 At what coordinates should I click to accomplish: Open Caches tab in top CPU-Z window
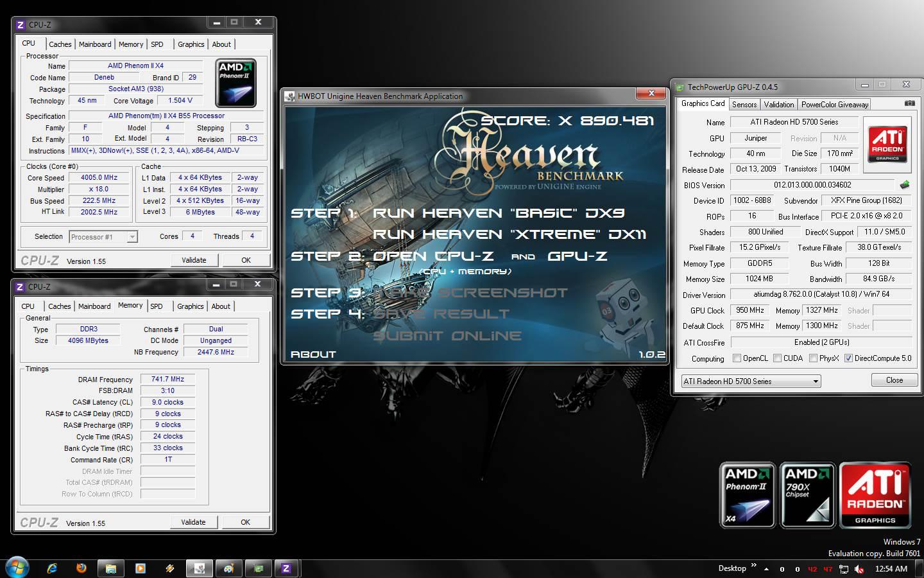coord(60,44)
